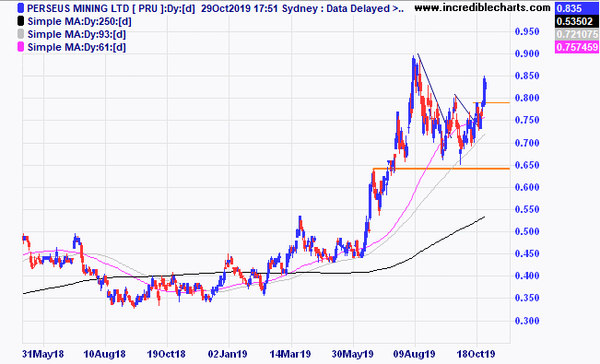Click the 02Jan19 date axis label
The height and width of the screenshot is (364, 600).
[228, 354]
